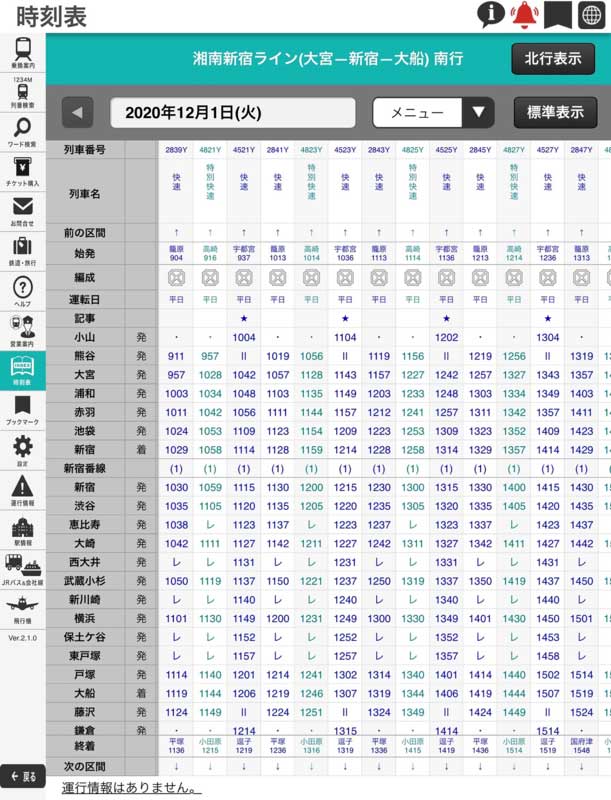Switch to 北行表示 northbound display
Image resolution: width=611 pixels, height=800 pixels.
tap(553, 59)
